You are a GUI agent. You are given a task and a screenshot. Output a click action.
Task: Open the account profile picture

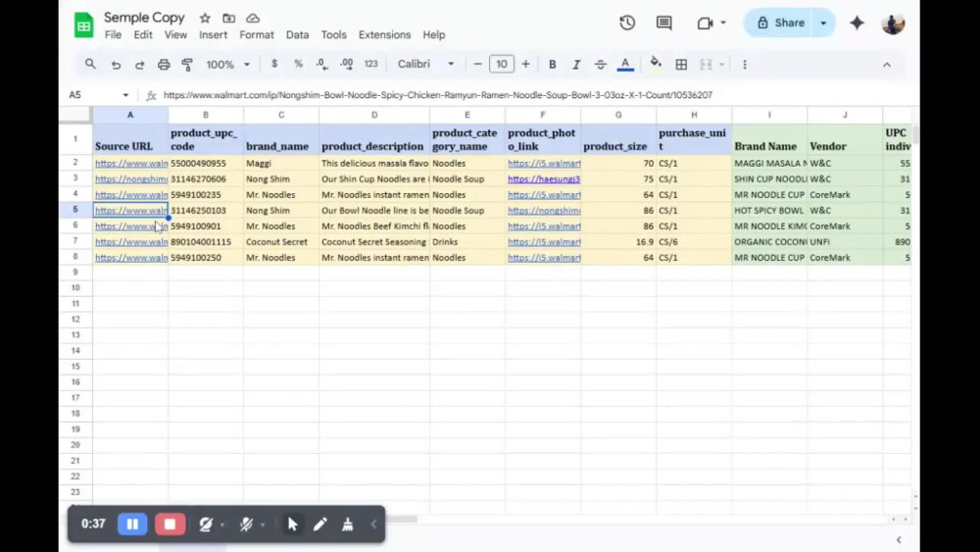(x=893, y=24)
